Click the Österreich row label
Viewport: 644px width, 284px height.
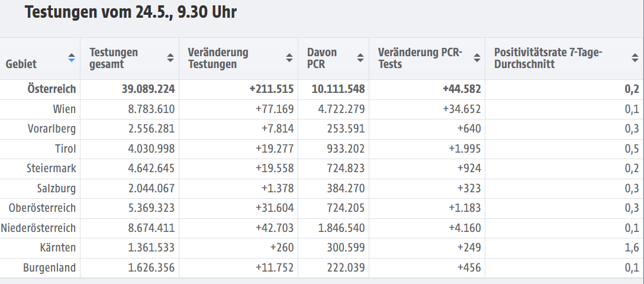click(51, 89)
